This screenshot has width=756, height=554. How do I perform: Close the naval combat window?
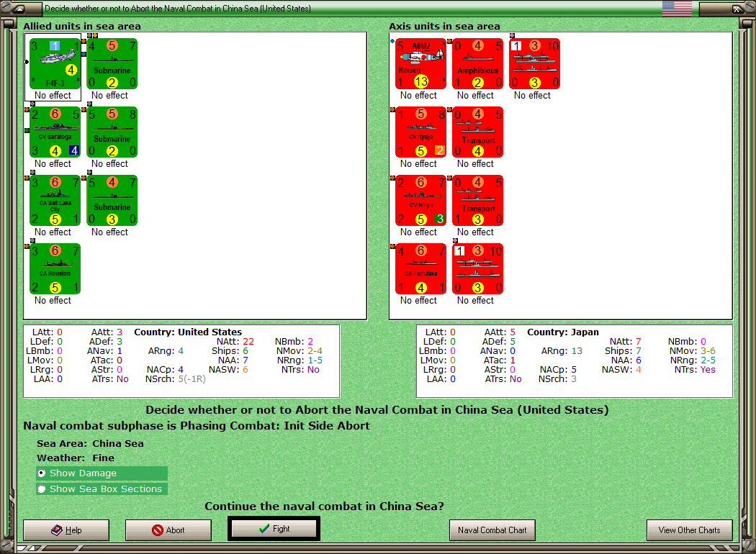click(x=737, y=8)
